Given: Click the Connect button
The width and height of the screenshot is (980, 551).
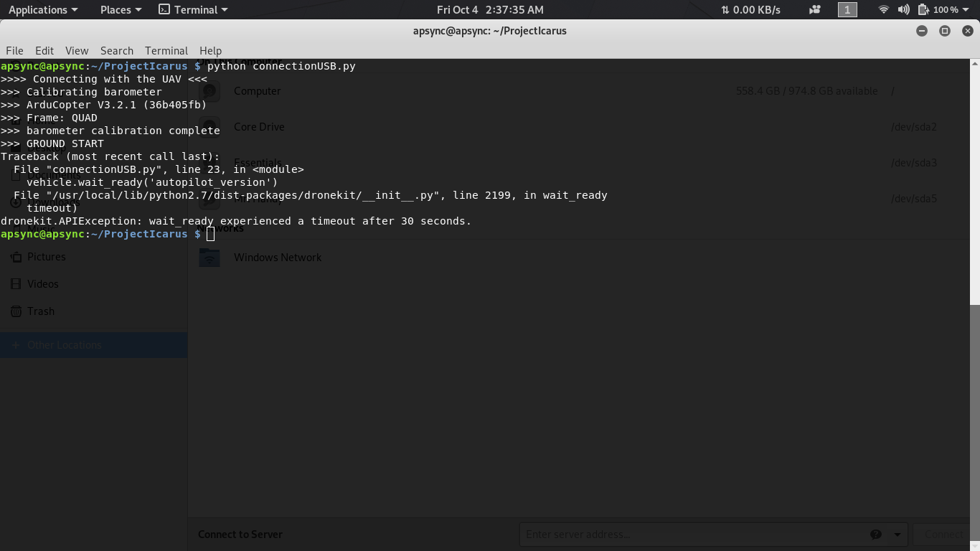Looking at the screenshot, I should [943, 534].
